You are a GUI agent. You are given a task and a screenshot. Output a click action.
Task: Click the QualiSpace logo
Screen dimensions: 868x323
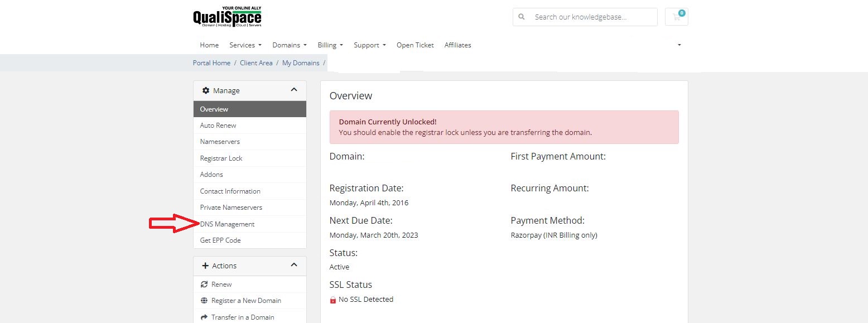[226, 17]
